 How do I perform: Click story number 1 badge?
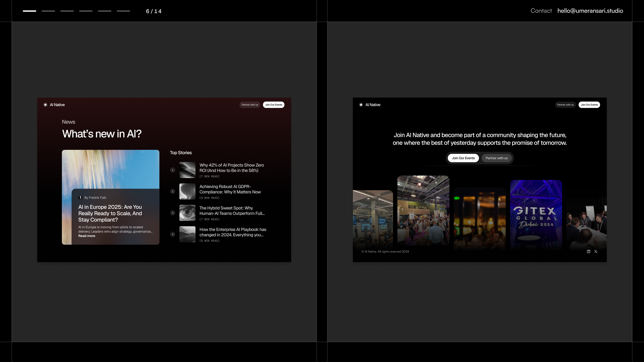(173, 170)
